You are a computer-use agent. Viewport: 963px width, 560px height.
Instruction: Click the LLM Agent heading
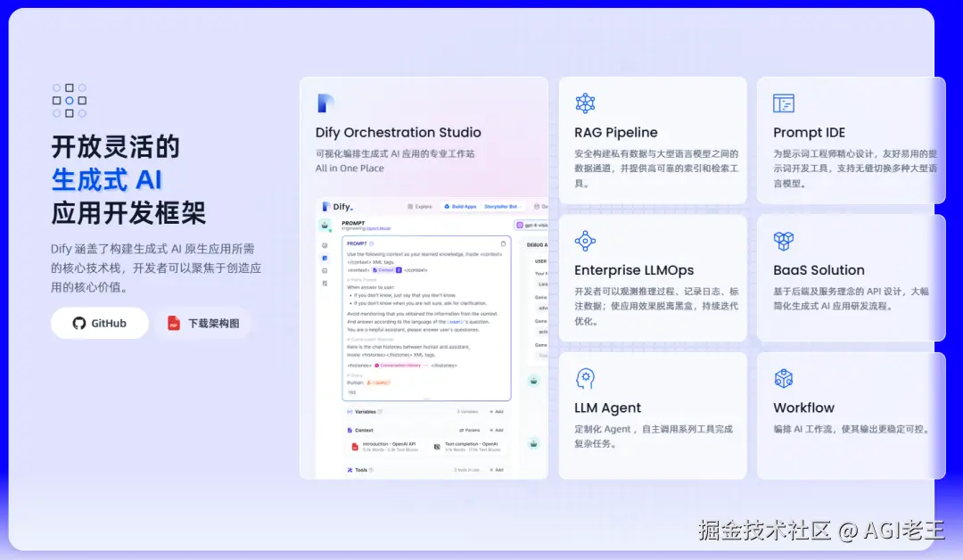tap(607, 408)
